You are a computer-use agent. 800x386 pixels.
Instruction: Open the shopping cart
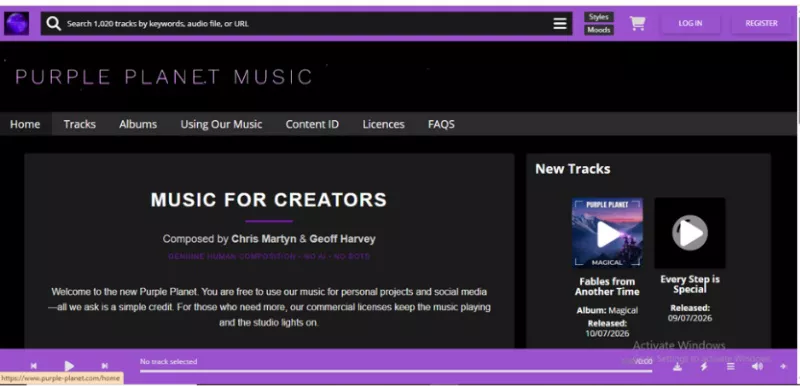pyautogui.click(x=637, y=23)
